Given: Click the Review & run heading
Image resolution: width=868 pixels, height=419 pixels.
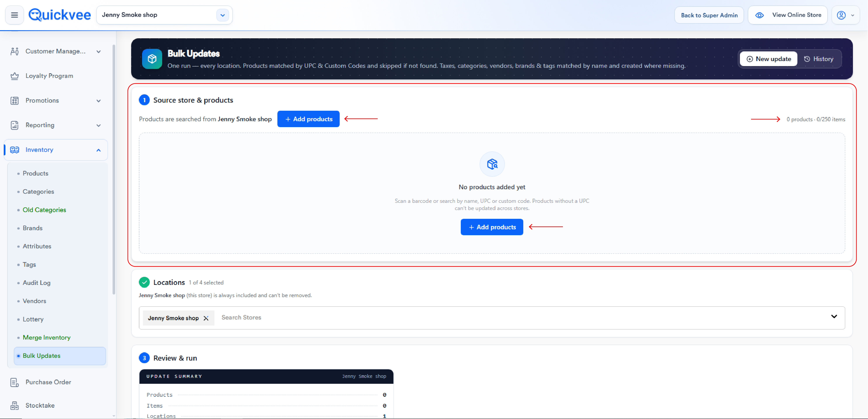Looking at the screenshot, I should coord(175,358).
